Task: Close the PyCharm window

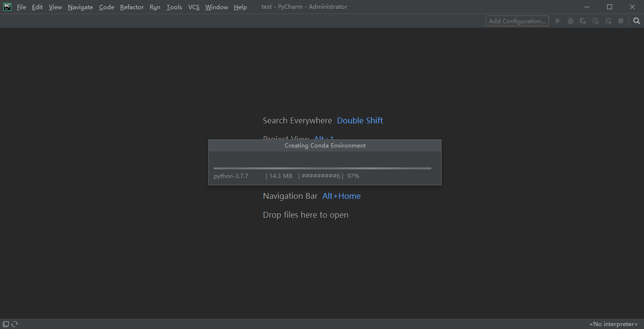Action: [632, 7]
